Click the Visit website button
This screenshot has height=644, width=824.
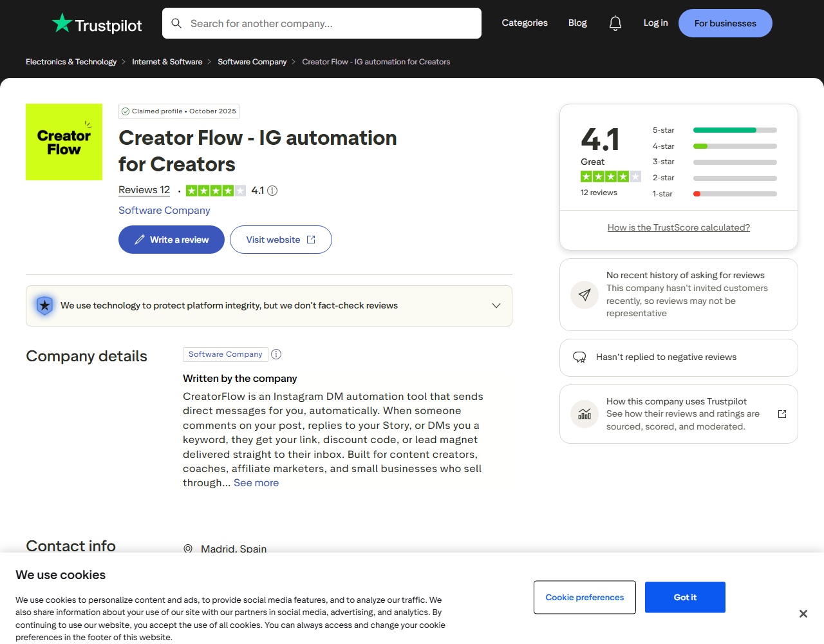pos(281,240)
